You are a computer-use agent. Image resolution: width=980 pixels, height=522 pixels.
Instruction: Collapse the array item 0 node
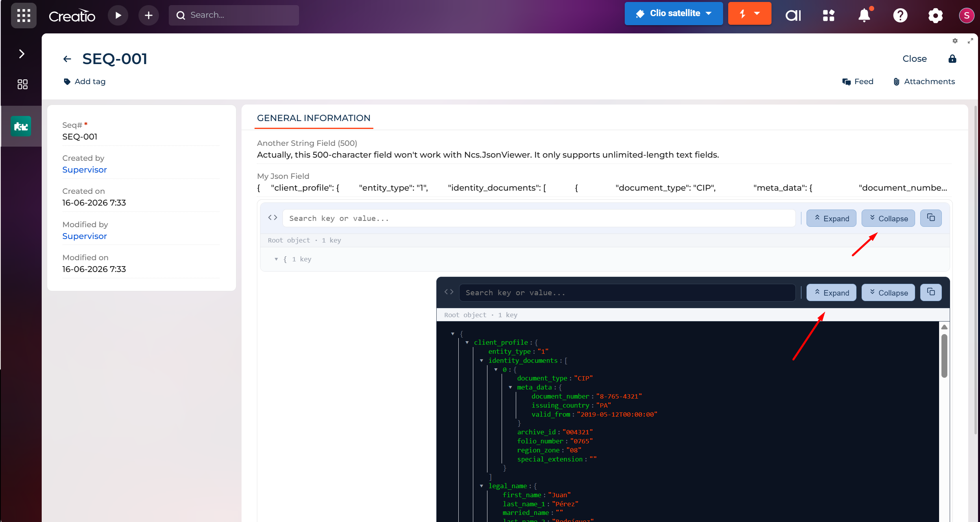tap(496, 369)
